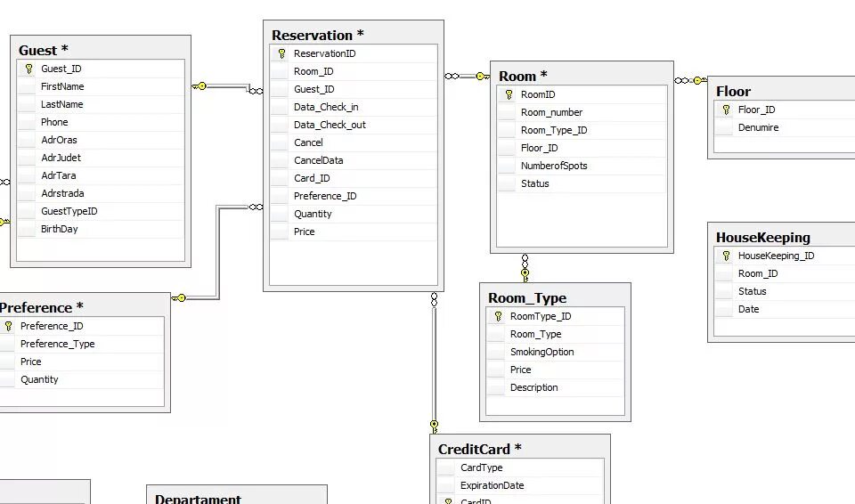Select the NumberofSpots column

tap(582, 166)
